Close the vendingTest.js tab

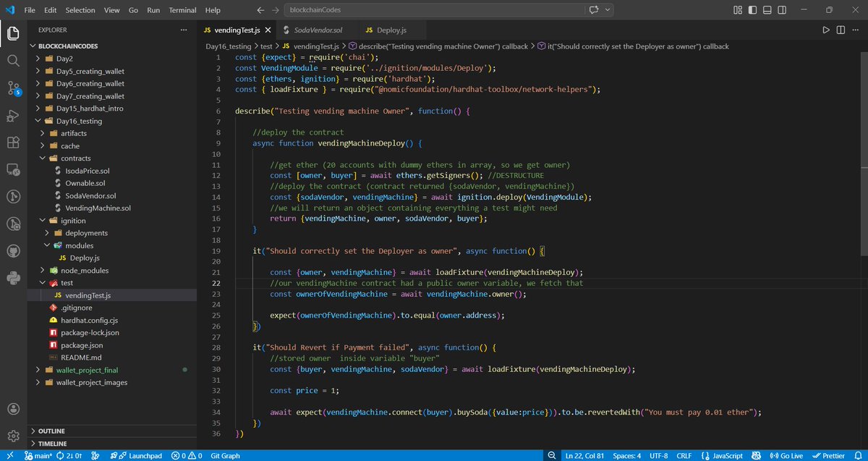[x=266, y=30]
